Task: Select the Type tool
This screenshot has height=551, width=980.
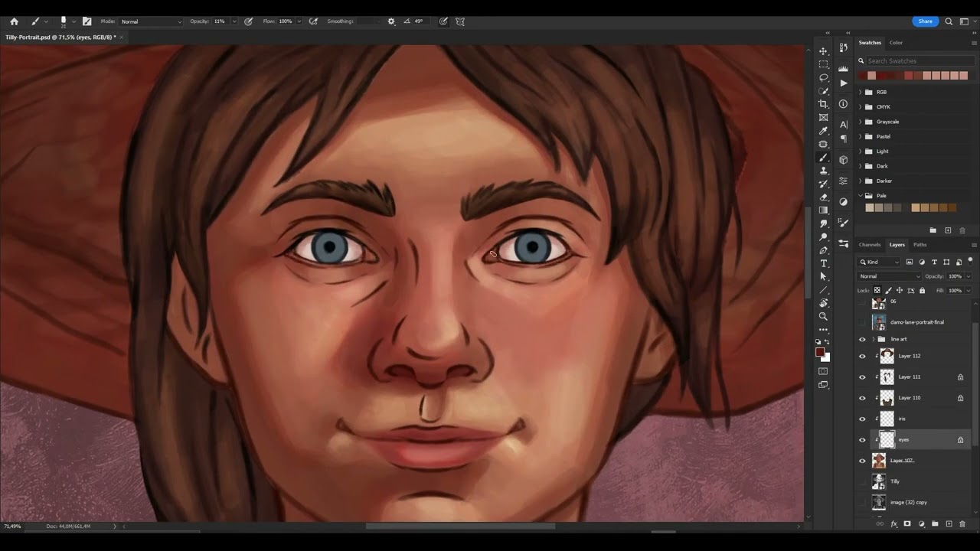Action: (824, 263)
